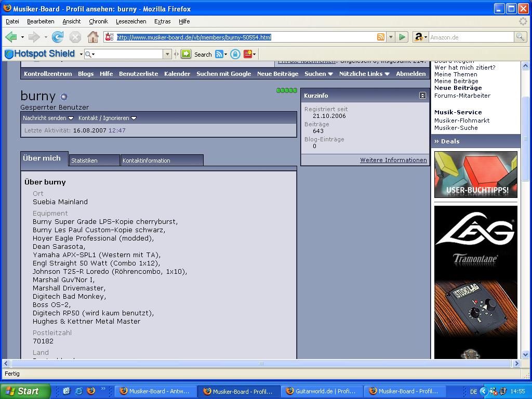Screen dimensions: 532x399
Task: Click the Firefox throbber icon in menu bar
Action: pyautogui.click(x=523, y=21)
